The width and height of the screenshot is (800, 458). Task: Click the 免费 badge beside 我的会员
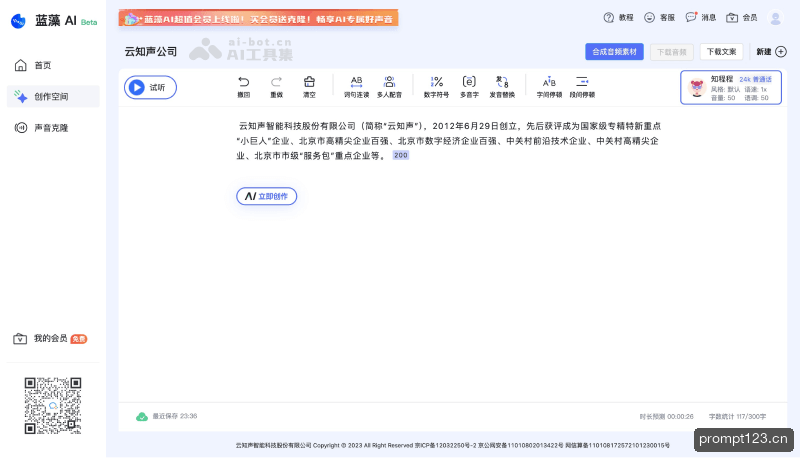click(79, 339)
